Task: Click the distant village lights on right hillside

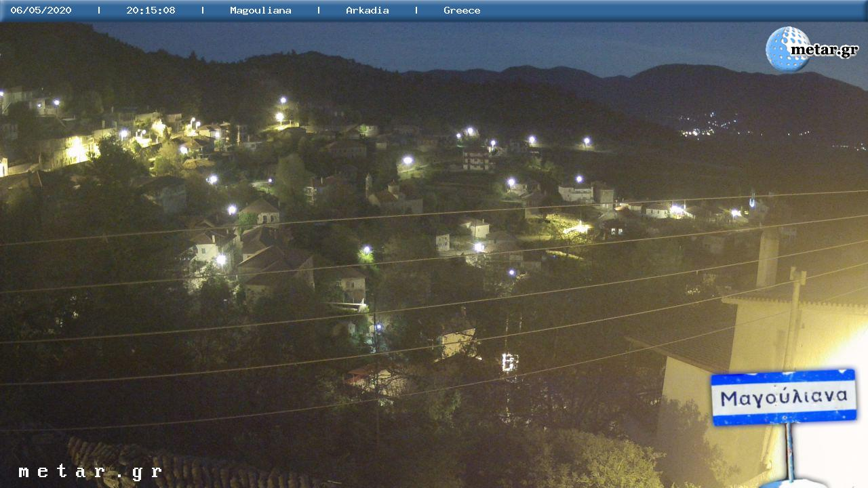Action: 709,129
